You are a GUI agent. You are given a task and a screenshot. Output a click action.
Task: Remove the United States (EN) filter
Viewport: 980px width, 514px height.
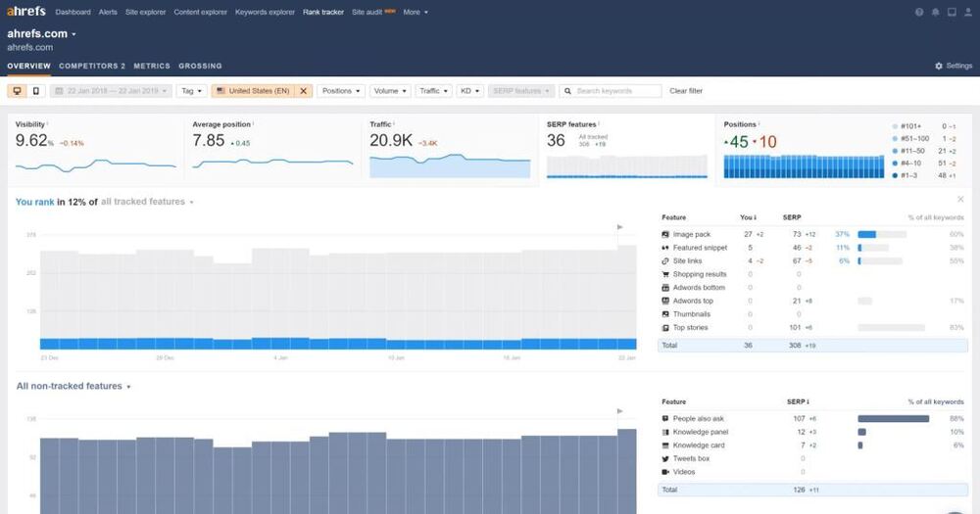303,91
